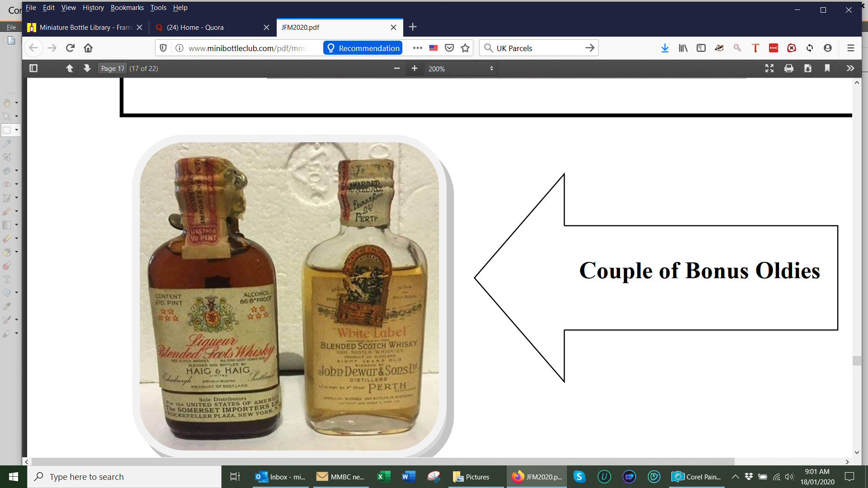Open Pictures folder taskbar item
Viewport: 868px width, 488px height.
coord(476,477)
